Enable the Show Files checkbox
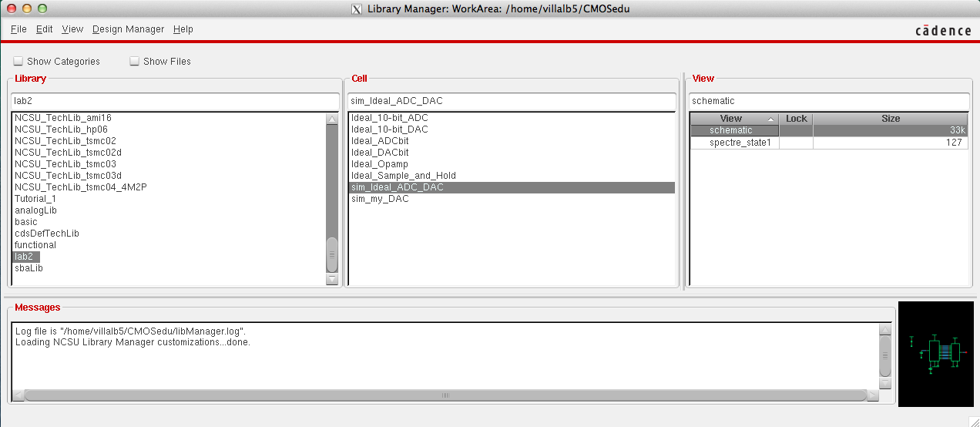The height and width of the screenshot is (427, 980). pyautogui.click(x=135, y=62)
